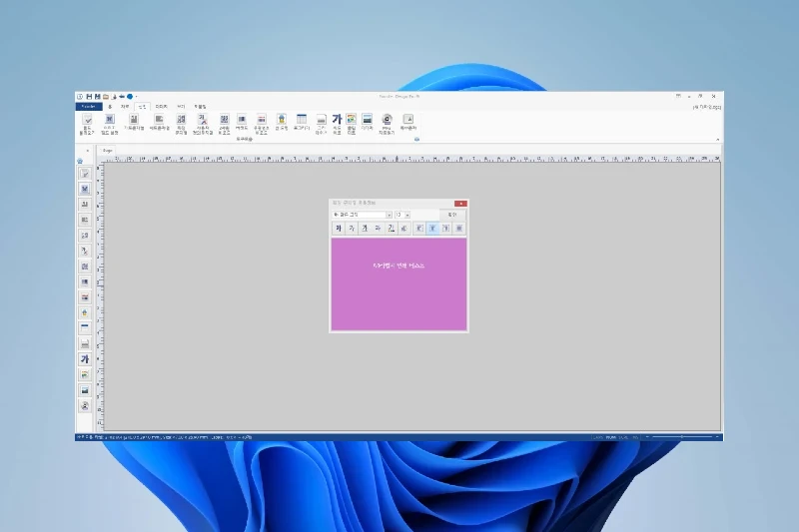799x532 pixels.
Task: Click the bottom icon in left sidebar
Action: coord(85,405)
